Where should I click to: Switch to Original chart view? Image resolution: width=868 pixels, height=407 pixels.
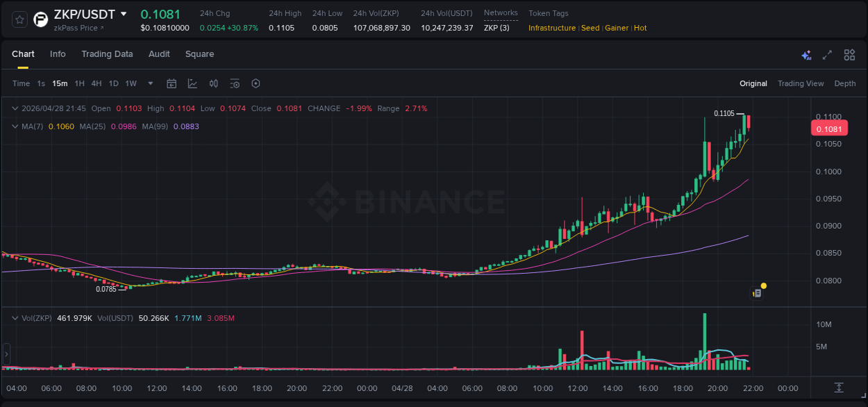coord(753,83)
